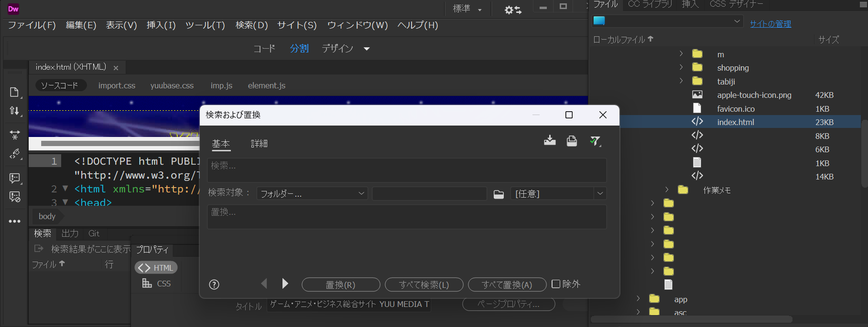
Task: Select the コード view
Action: (x=264, y=49)
